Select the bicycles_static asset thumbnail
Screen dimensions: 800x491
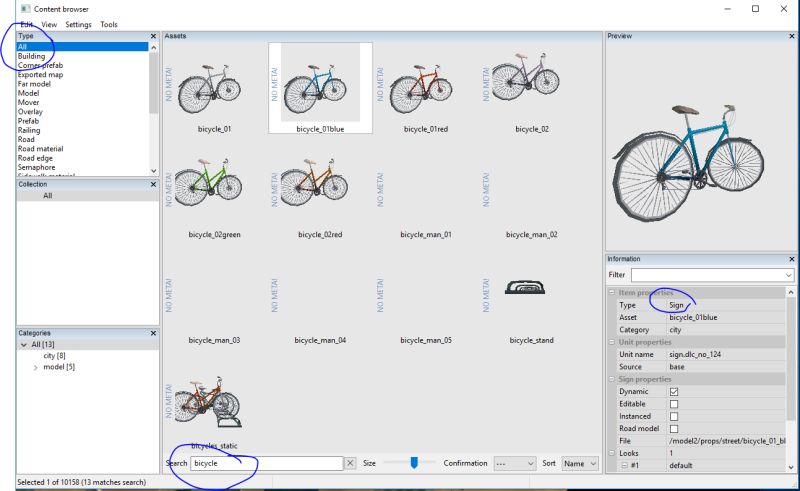(x=208, y=402)
